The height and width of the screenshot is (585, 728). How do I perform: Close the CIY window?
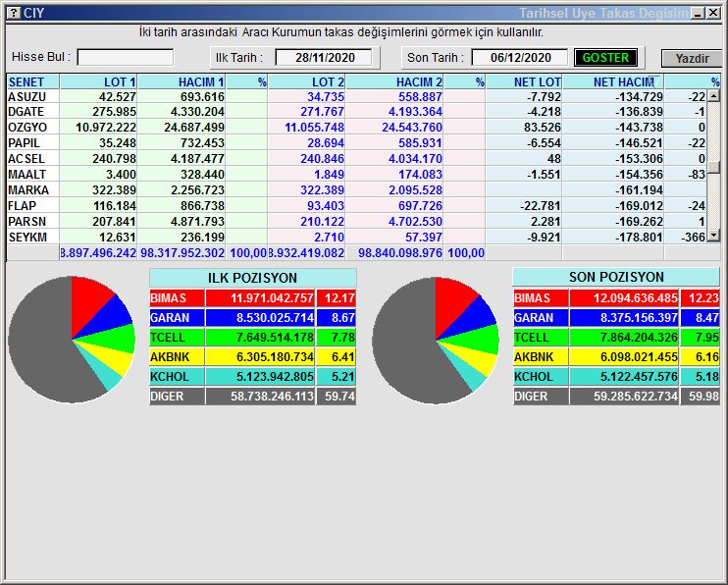coord(713,13)
